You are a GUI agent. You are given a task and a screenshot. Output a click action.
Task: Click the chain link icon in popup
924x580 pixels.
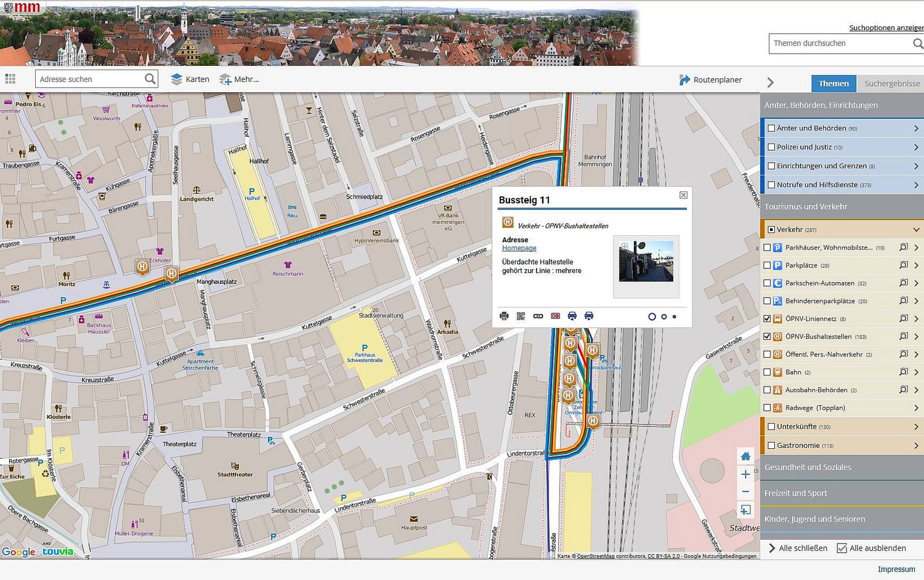(538, 316)
